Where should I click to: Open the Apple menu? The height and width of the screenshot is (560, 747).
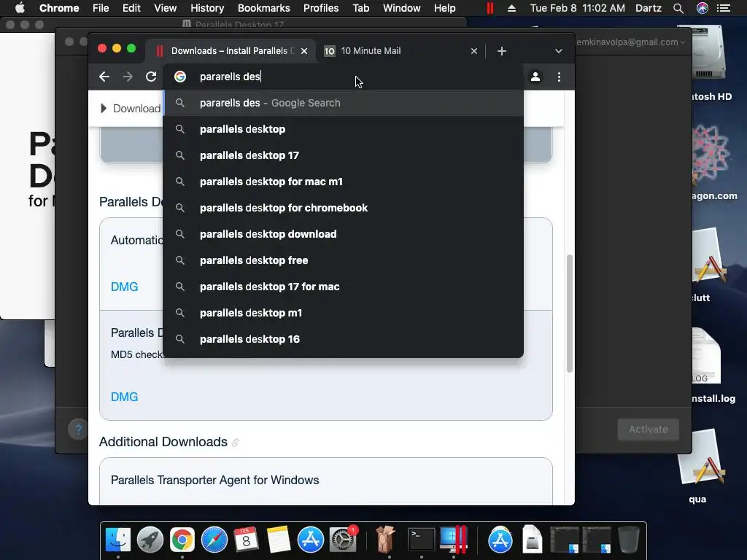pyautogui.click(x=20, y=8)
